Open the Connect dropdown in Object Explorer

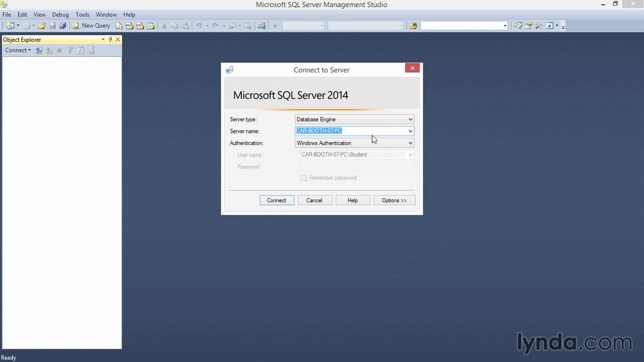point(18,50)
